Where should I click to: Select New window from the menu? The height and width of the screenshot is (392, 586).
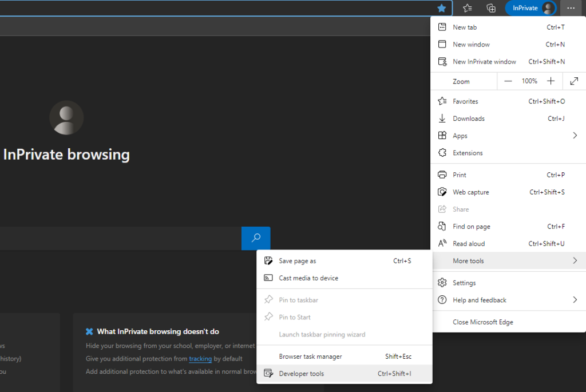pyautogui.click(x=509, y=44)
